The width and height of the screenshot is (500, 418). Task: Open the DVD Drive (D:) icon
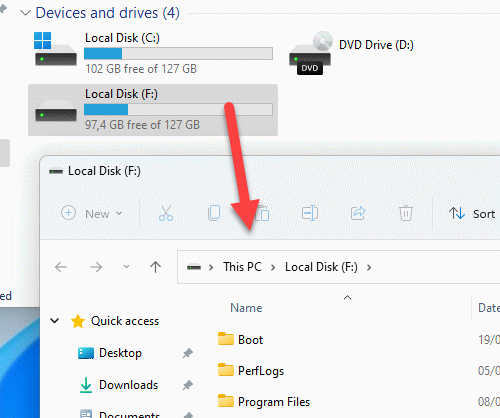(x=311, y=53)
